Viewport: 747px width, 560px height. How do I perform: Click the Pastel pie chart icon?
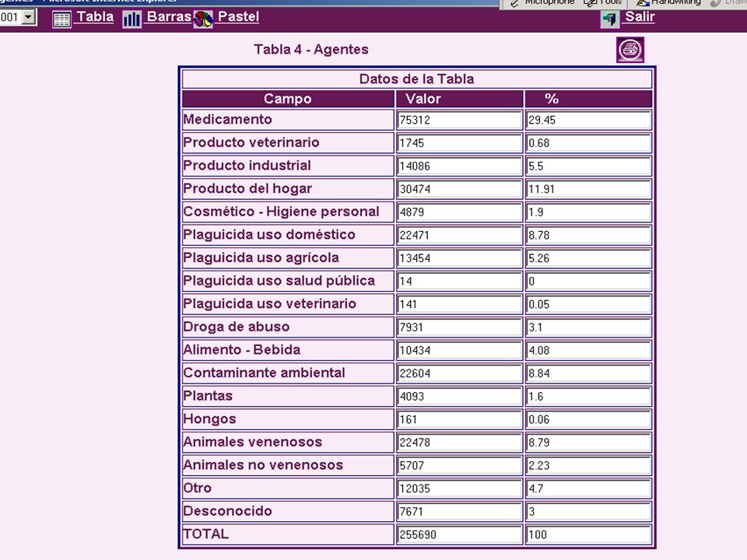[x=203, y=19]
